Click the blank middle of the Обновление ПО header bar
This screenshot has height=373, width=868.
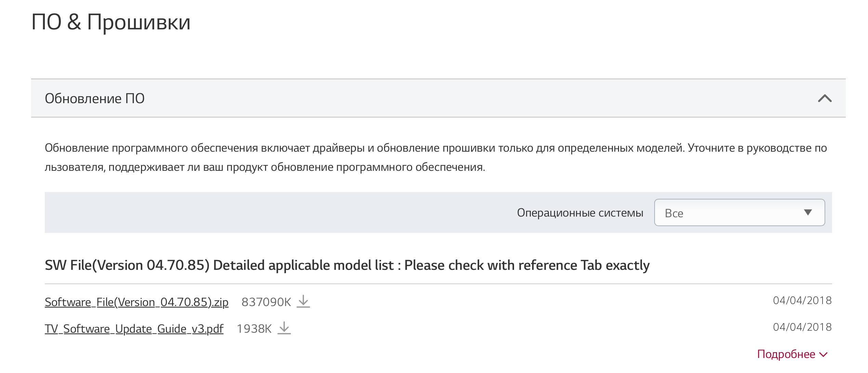[445, 98]
